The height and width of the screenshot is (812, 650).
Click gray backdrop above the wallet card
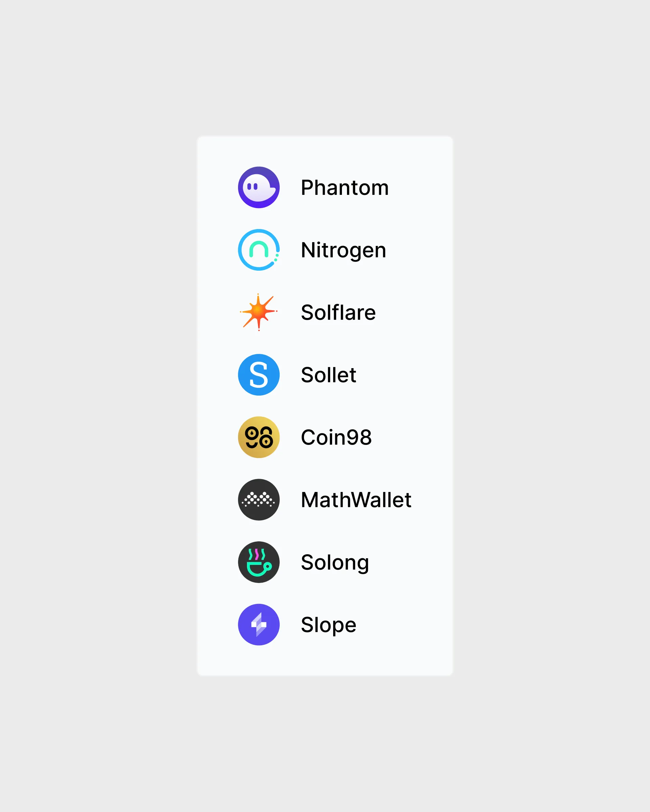[x=325, y=68]
